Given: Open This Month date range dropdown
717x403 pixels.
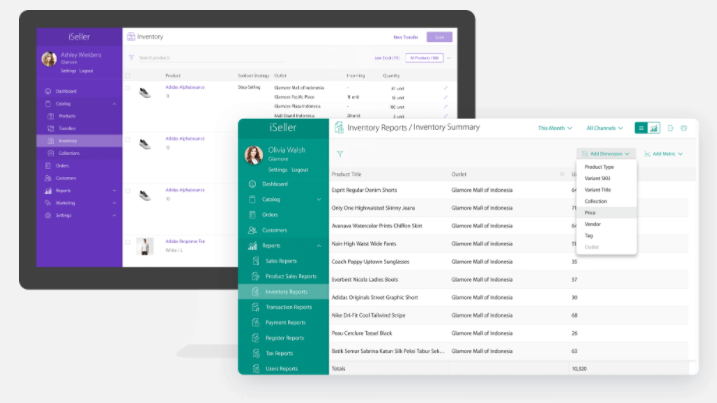Looking at the screenshot, I should click(x=555, y=128).
